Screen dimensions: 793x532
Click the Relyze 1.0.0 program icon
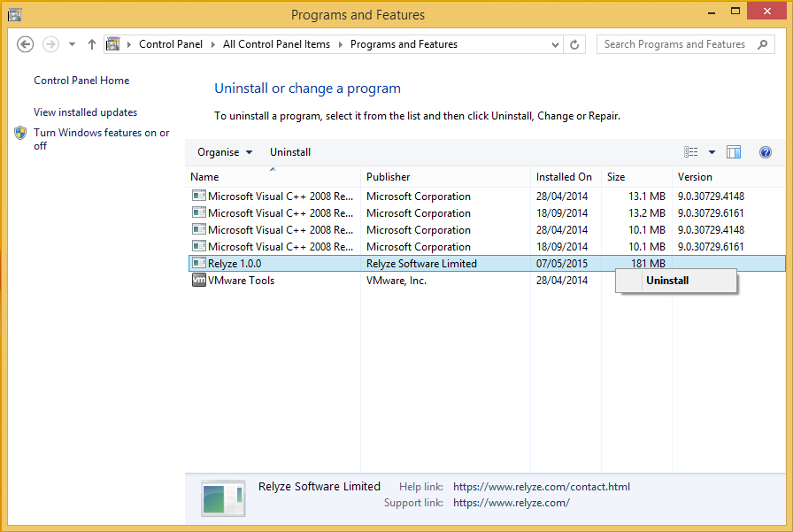[x=199, y=264]
